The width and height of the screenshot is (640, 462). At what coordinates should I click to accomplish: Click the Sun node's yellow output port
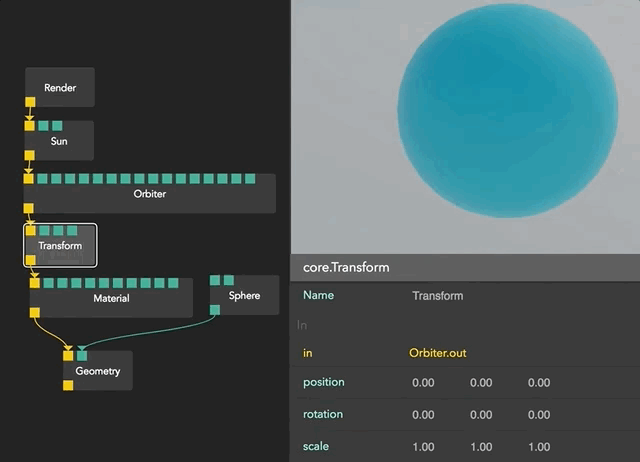pos(29,155)
